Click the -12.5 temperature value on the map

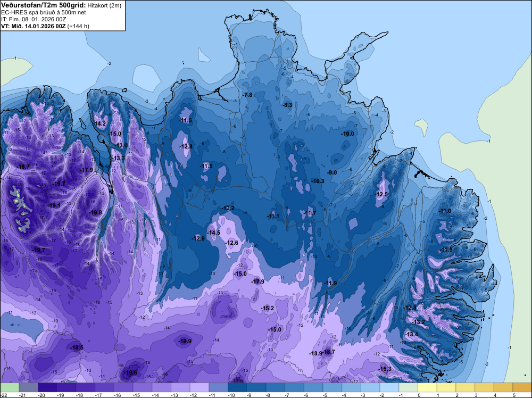coord(381,194)
